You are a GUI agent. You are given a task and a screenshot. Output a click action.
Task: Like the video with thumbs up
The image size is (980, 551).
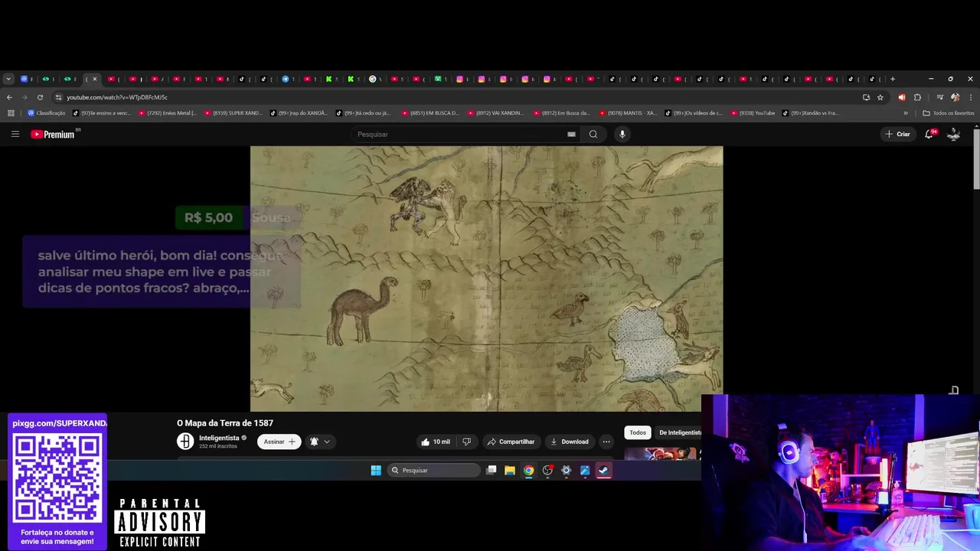(x=436, y=442)
